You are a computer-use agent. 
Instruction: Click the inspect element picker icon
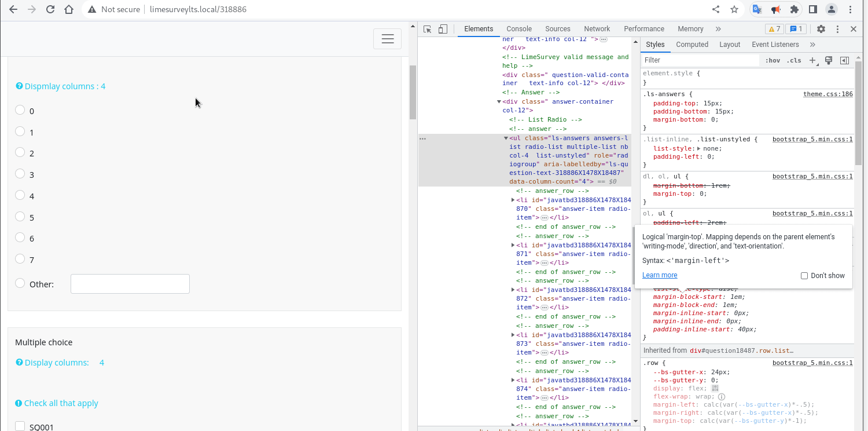[428, 29]
